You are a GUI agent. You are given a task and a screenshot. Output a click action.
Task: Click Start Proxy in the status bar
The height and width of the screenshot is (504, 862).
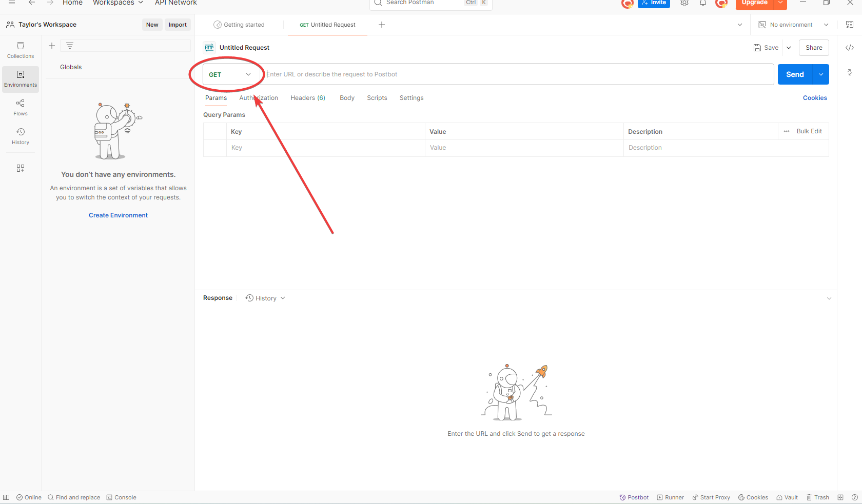point(711,497)
